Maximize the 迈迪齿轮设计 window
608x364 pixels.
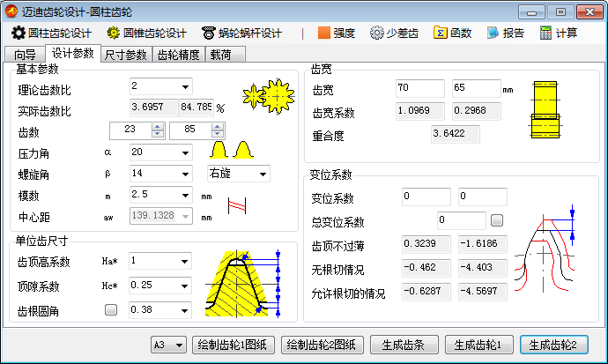pyautogui.click(x=560, y=12)
